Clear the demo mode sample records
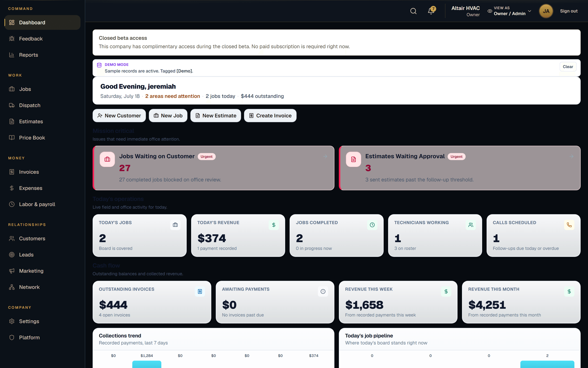Viewport: 588px width, 368px height. coord(568,67)
